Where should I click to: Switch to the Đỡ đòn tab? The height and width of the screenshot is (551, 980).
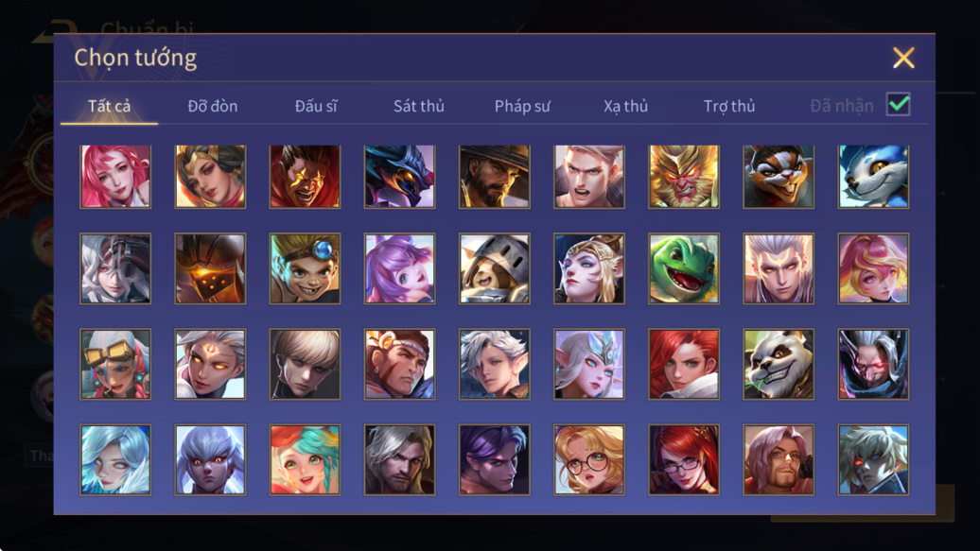[x=213, y=106]
